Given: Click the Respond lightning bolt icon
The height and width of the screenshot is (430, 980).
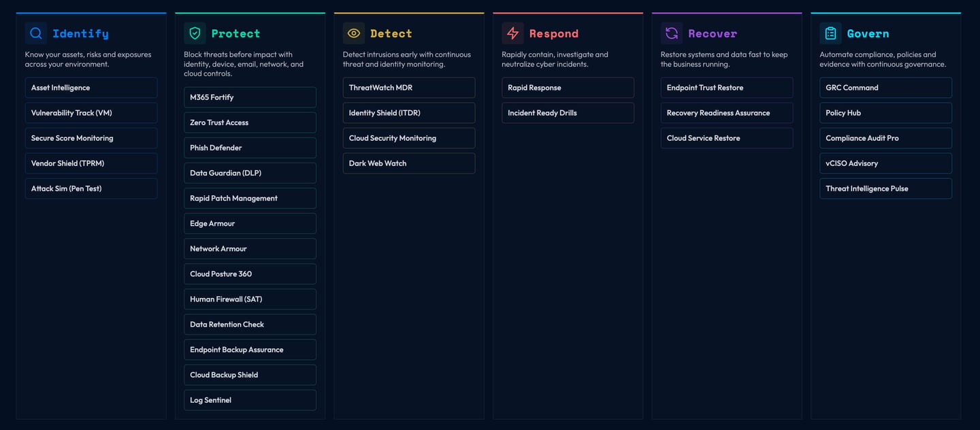Looking at the screenshot, I should [512, 33].
